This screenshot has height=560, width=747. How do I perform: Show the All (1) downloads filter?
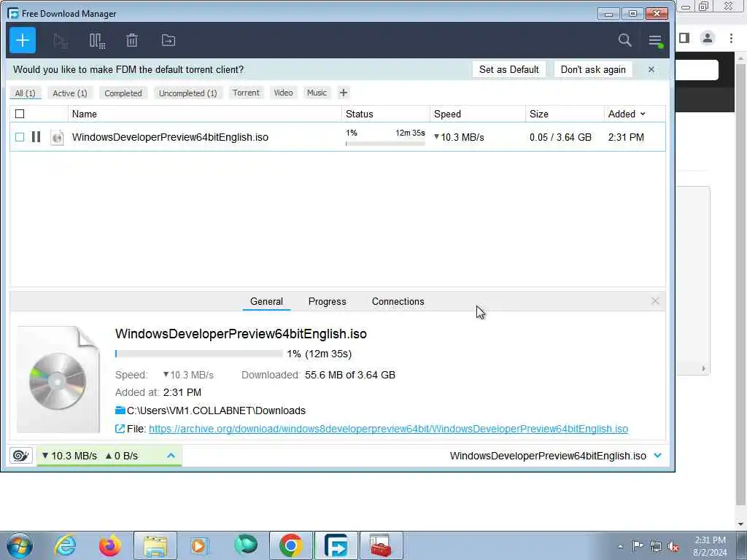(26, 93)
